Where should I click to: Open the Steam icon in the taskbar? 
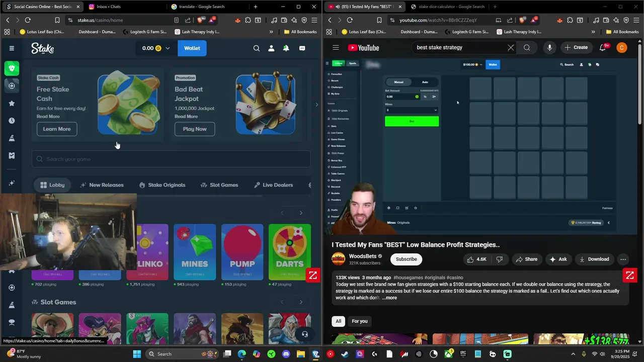345,354
